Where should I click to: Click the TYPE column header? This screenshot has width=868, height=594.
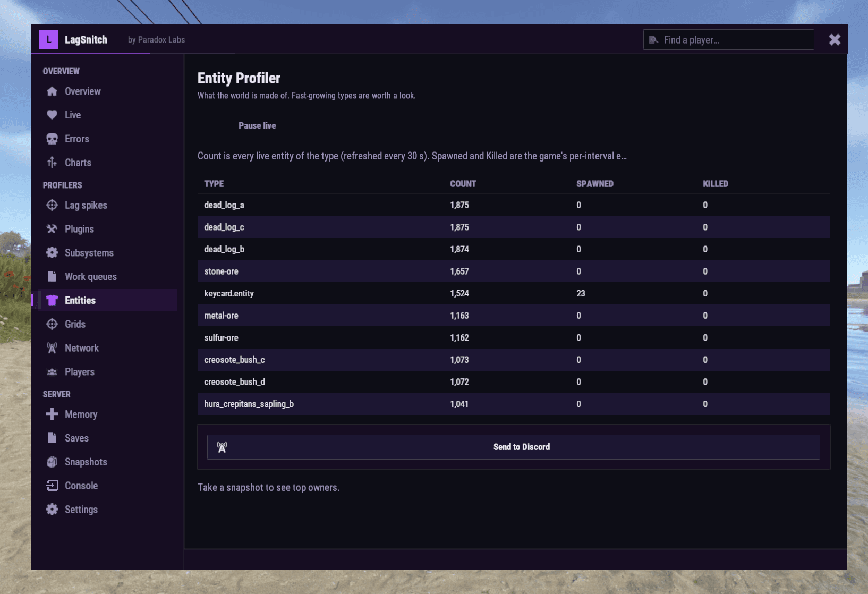click(214, 184)
